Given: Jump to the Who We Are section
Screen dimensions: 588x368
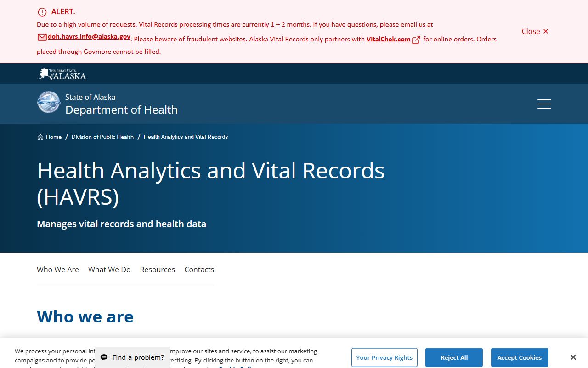Looking at the screenshot, I should point(58,270).
